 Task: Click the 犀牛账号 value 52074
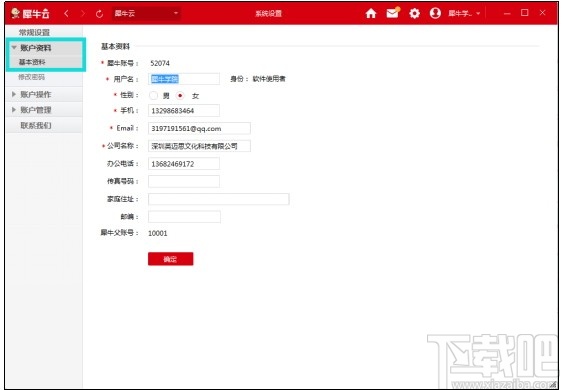tap(160, 63)
